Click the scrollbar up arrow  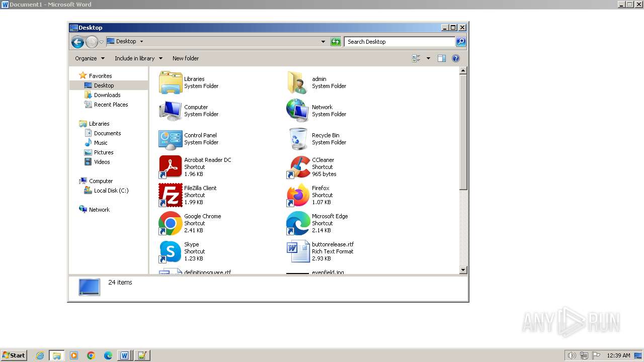point(463,71)
